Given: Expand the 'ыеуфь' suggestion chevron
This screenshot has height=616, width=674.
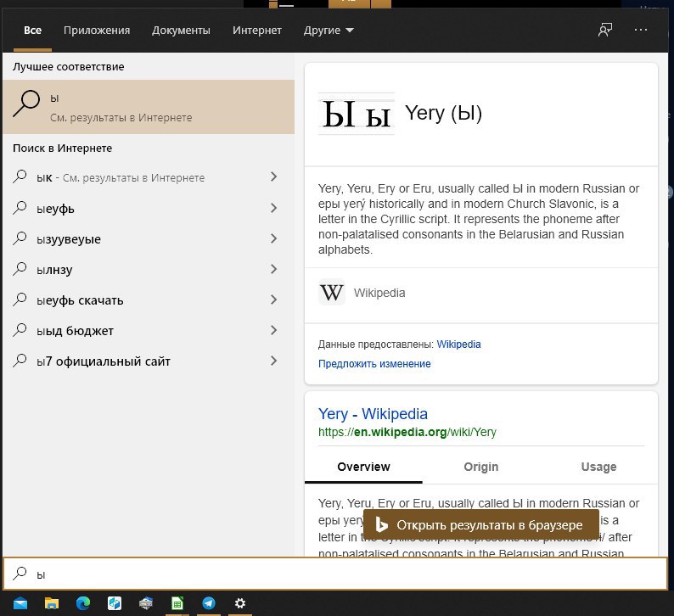Looking at the screenshot, I should pos(274,208).
